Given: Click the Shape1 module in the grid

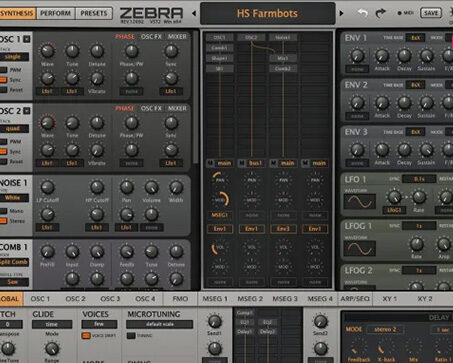Looking at the screenshot, I should click(219, 58).
